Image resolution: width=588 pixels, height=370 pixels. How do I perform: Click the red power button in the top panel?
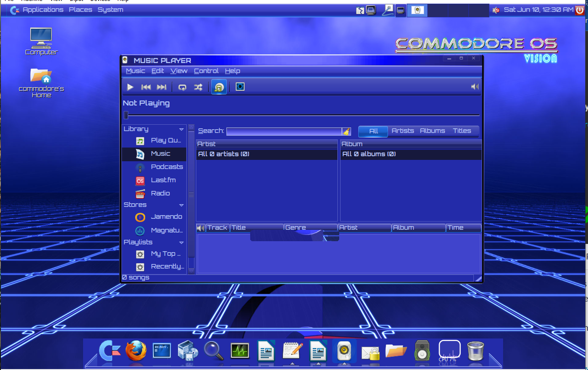pyautogui.click(x=580, y=10)
